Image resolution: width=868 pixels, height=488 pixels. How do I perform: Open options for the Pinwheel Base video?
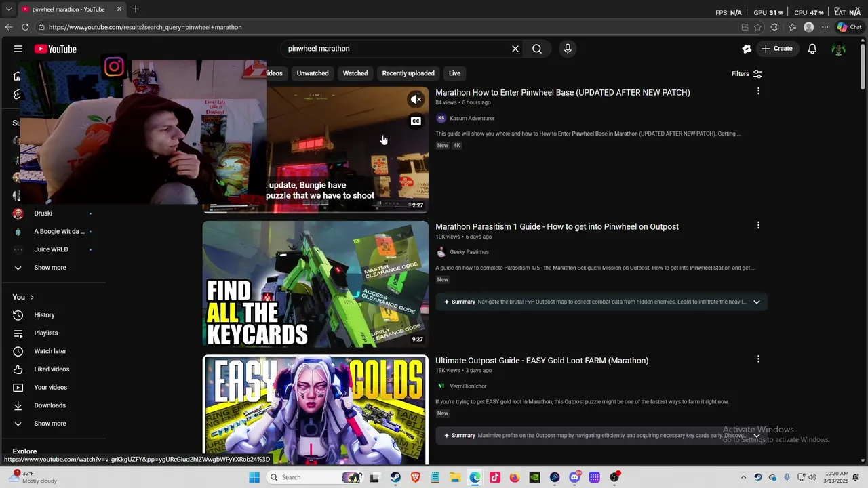click(x=758, y=91)
